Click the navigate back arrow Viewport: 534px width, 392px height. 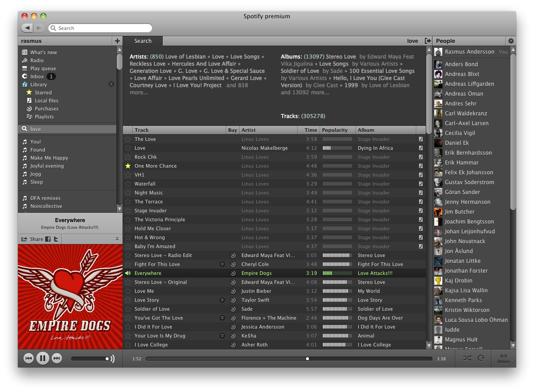[x=27, y=28]
